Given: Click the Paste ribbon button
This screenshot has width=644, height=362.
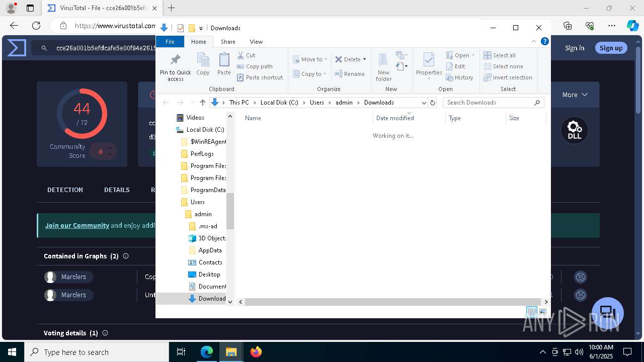Looking at the screenshot, I should click(x=224, y=64).
